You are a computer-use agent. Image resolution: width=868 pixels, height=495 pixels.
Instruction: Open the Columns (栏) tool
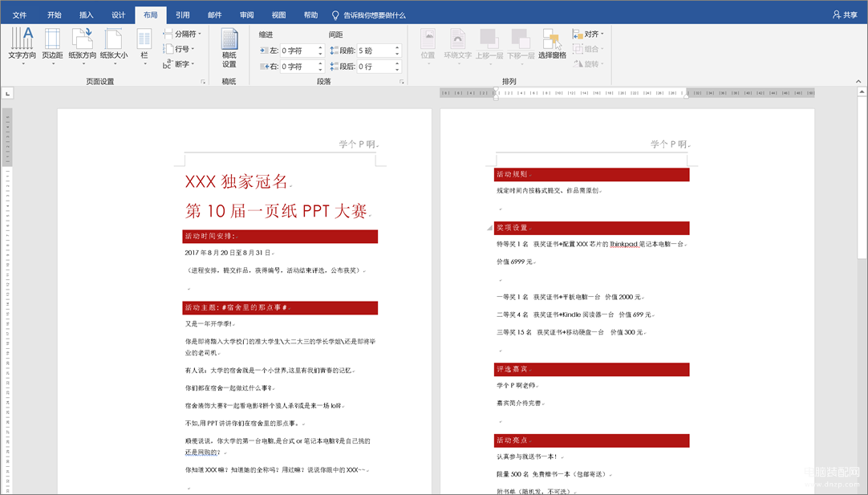[144, 46]
